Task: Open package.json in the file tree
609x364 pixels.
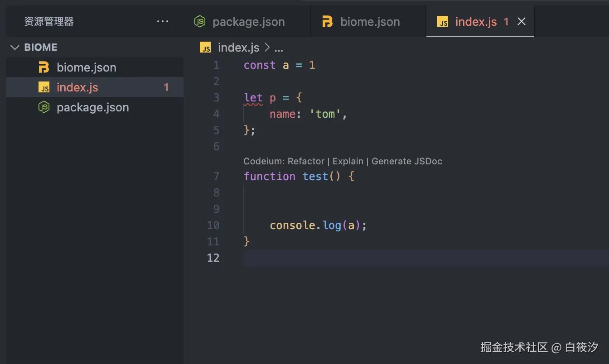Action: pyautogui.click(x=95, y=107)
